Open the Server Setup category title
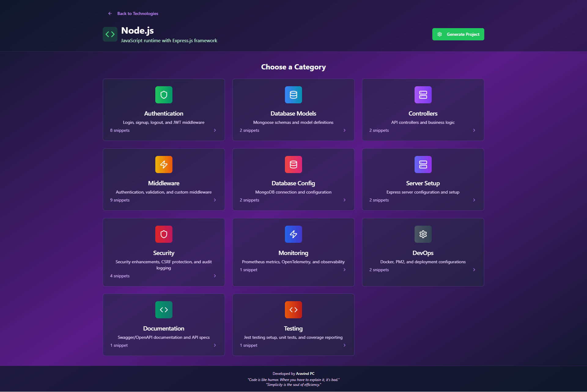The width and height of the screenshot is (587, 392). pyautogui.click(x=423, y=183)
